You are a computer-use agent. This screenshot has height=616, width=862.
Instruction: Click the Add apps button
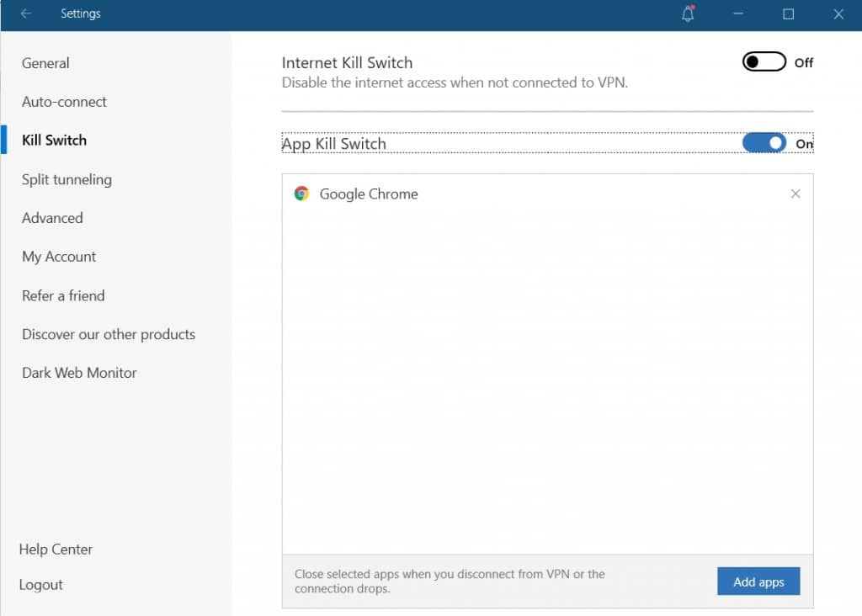(758, 581)
